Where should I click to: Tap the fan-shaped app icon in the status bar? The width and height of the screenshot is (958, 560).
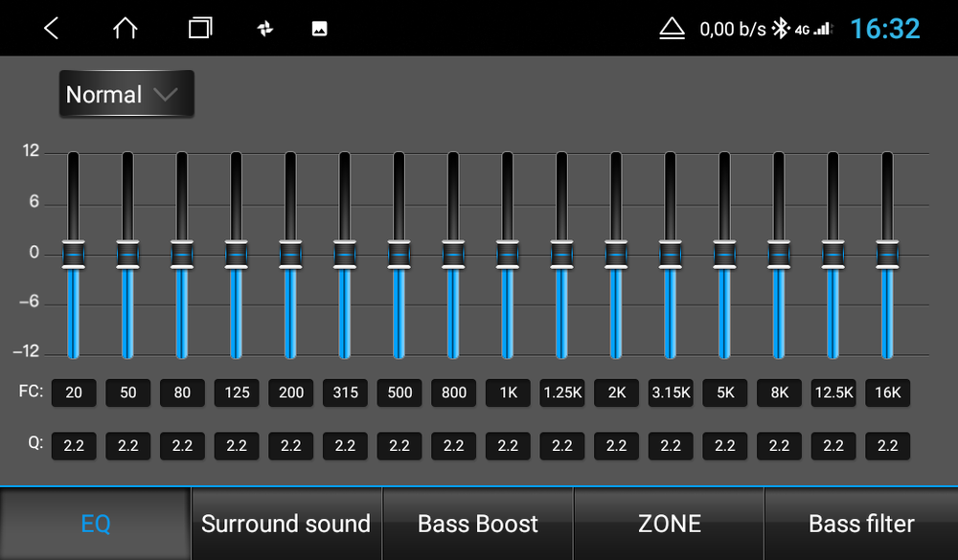pos(265,28)
